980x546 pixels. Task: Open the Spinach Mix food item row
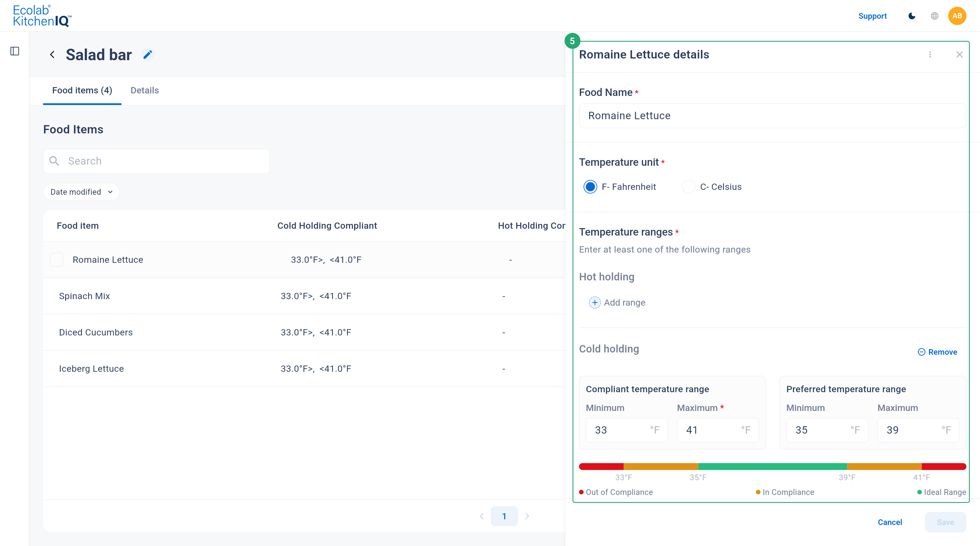[304, 296]
